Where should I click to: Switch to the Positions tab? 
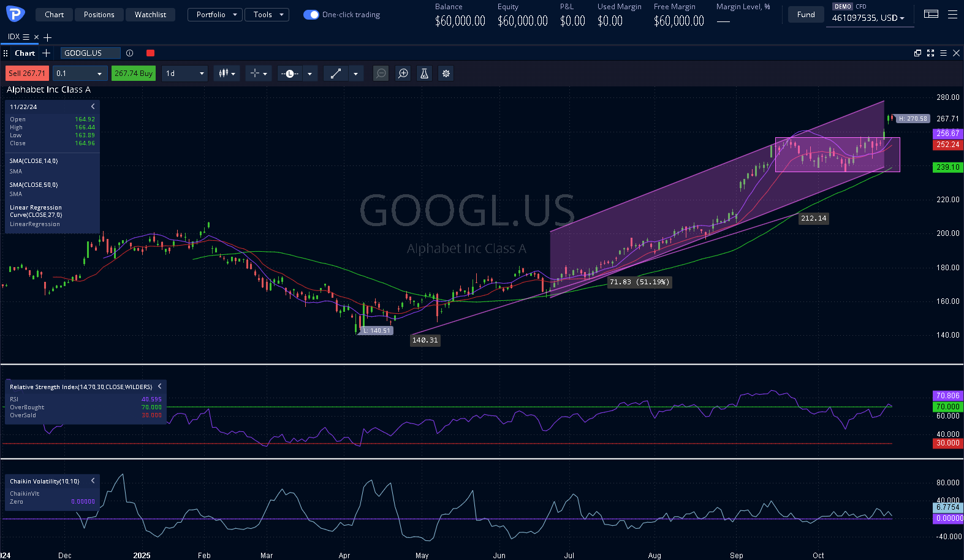tap(99, 15)
